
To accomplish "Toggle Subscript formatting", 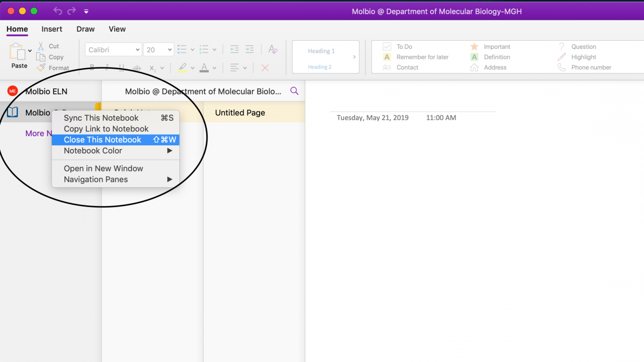I will point(152,68).
